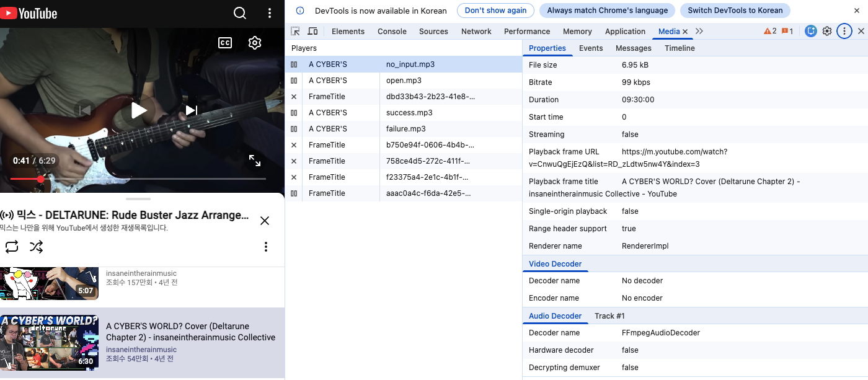Open the 5:07 video thumbnail
This screenshot has width=868, height=380.
pos(49,283)
